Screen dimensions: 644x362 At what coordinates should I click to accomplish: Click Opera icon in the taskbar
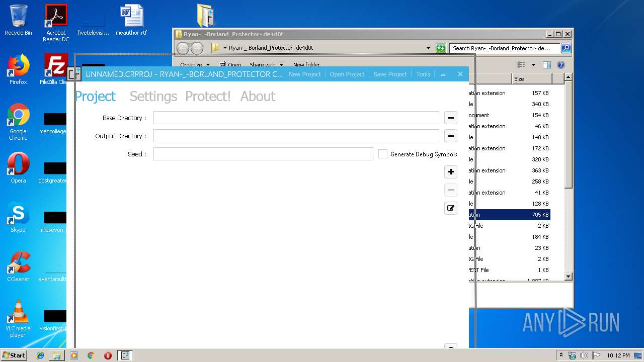click(108, 355)
